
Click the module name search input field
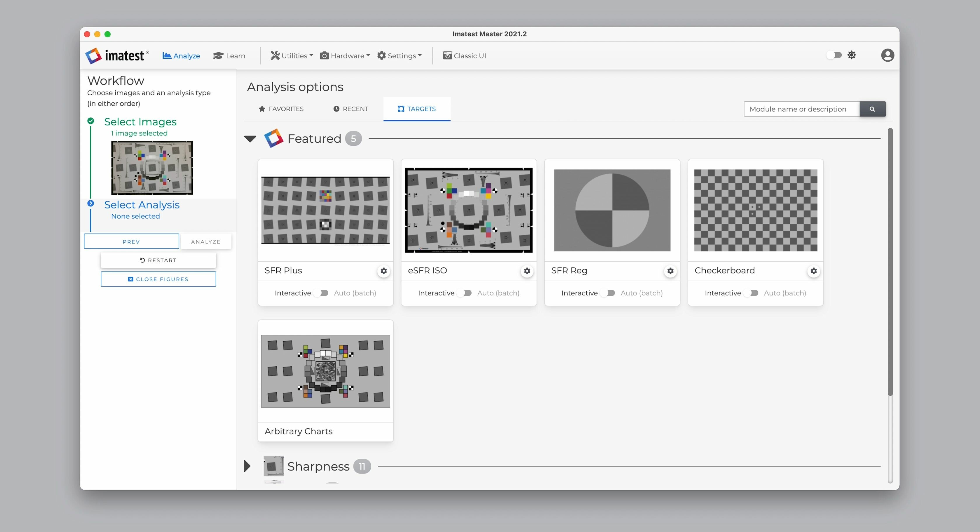pyautogui.click(x=802, y=109)
